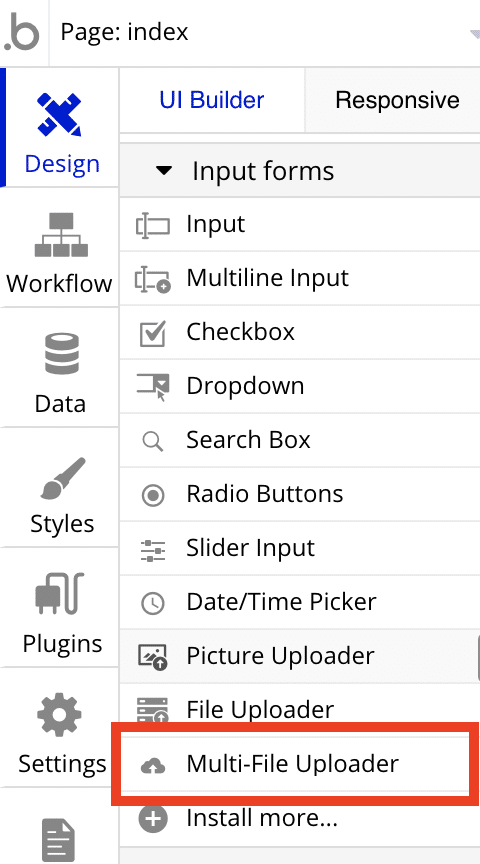Select the File Uploader icon
480x864 pixels.
tap(153, 711)
